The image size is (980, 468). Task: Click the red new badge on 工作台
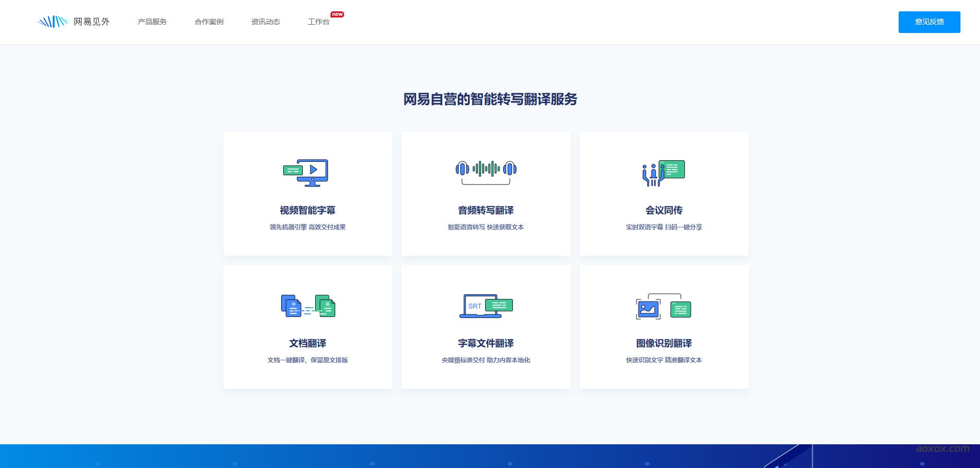tap(338, 14)
